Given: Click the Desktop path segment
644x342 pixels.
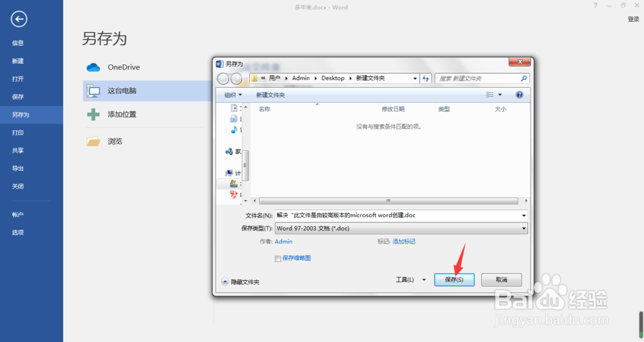Looking at the screenshot, I should pos(333,78).
